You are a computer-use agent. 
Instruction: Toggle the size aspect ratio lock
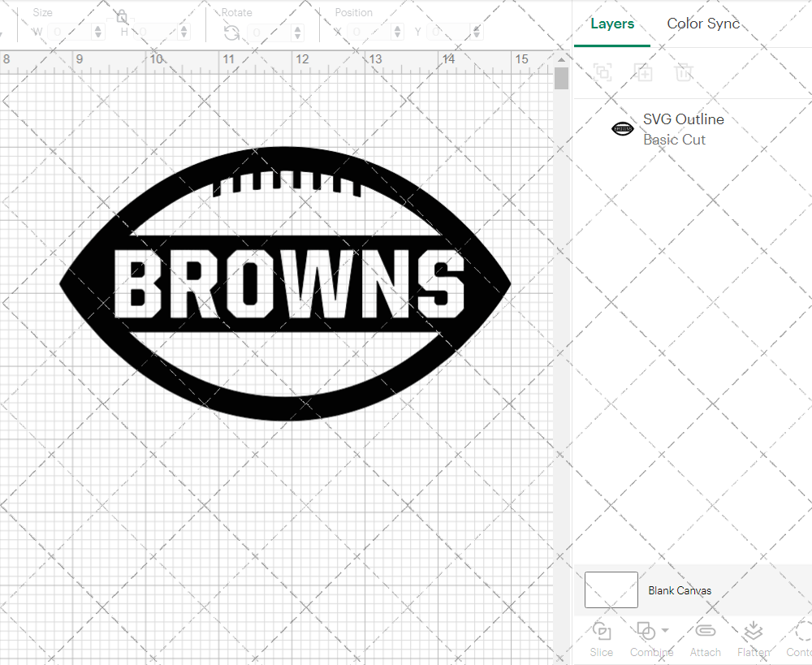click(x=122, y=17)
